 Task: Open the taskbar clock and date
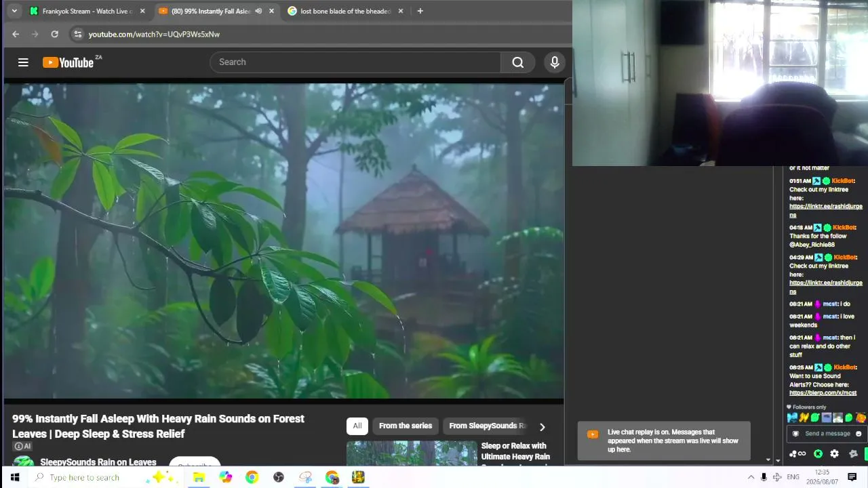coord(822,477)
